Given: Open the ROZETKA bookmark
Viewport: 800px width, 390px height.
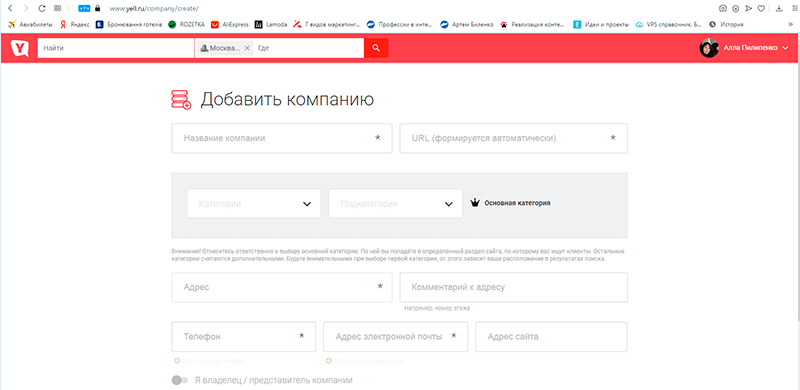Looking at the screenshot, I should pyautogui.click(x=187, y=24).
